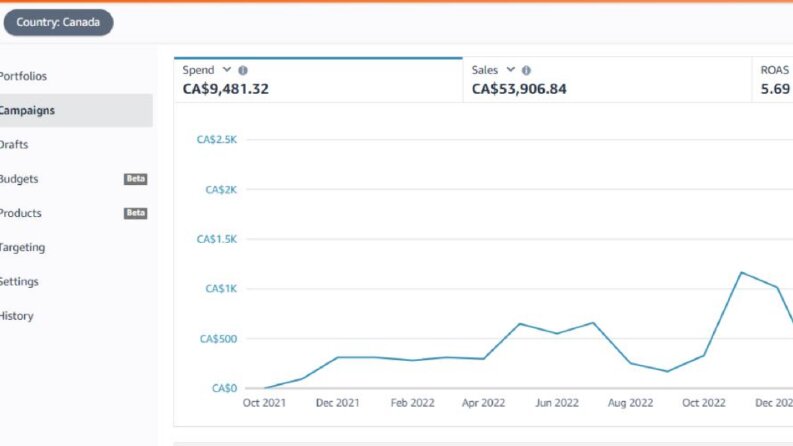Click the info icon next to Sales
Image resolution: width=793 pixels, height=446 pixels.
pos(526,70)
